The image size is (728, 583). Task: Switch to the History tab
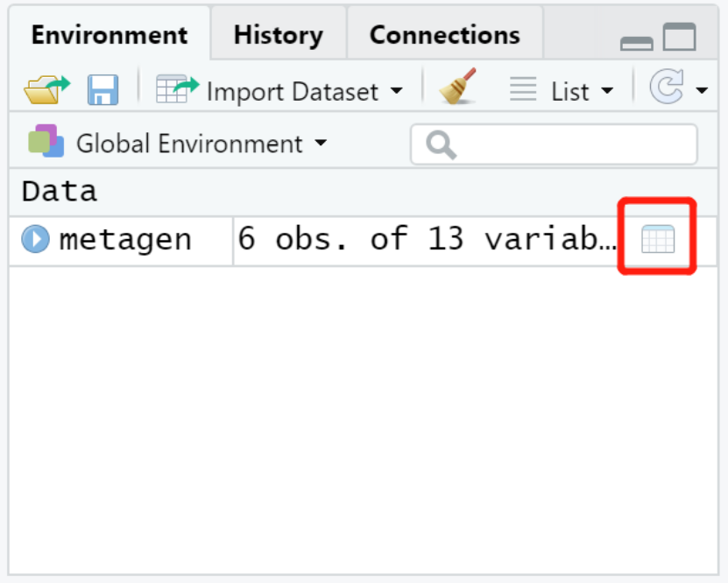pyautogui.click(x=278, y=35)
